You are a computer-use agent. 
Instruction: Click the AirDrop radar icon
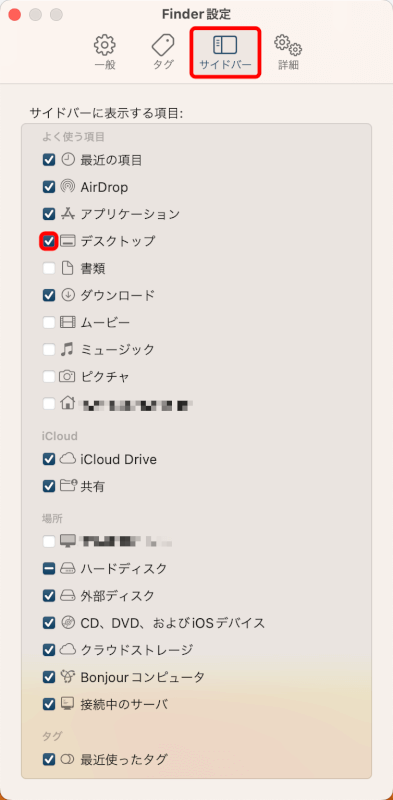(67, 187)
